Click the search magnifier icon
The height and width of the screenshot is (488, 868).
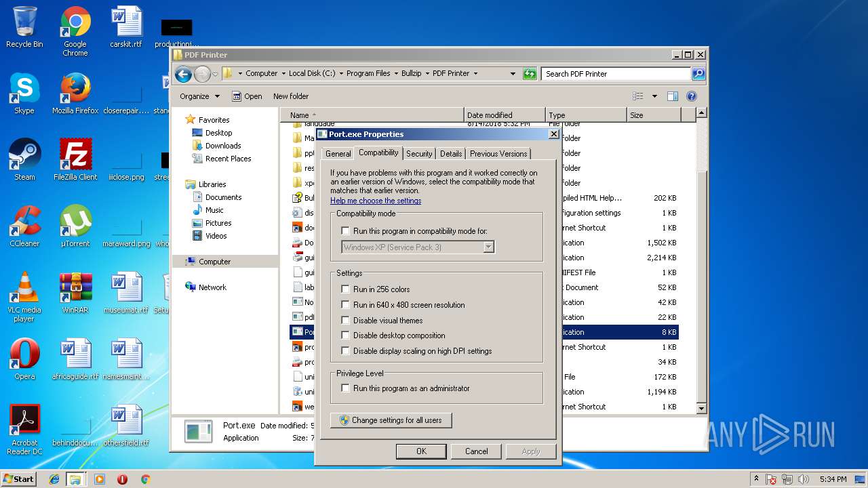pos(698,74)
